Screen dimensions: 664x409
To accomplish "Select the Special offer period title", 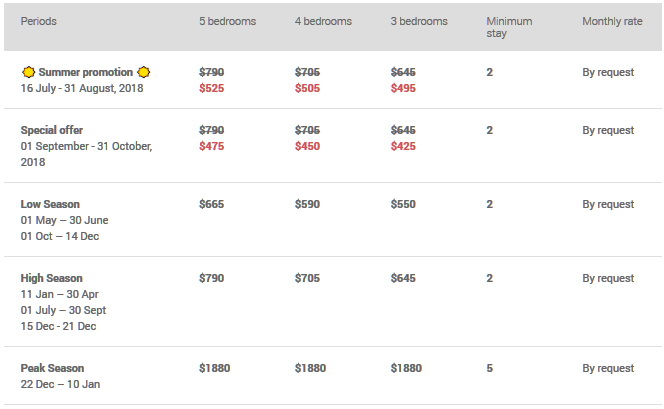I will tap(52, 130).
